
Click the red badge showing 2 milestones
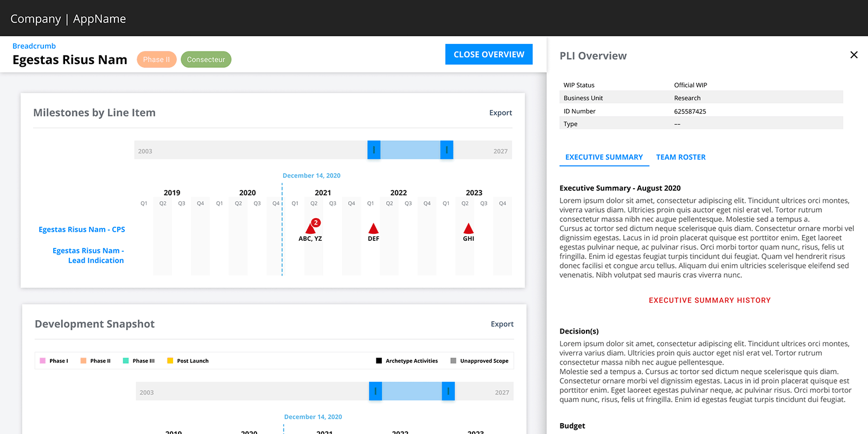[x=316, y=222]
